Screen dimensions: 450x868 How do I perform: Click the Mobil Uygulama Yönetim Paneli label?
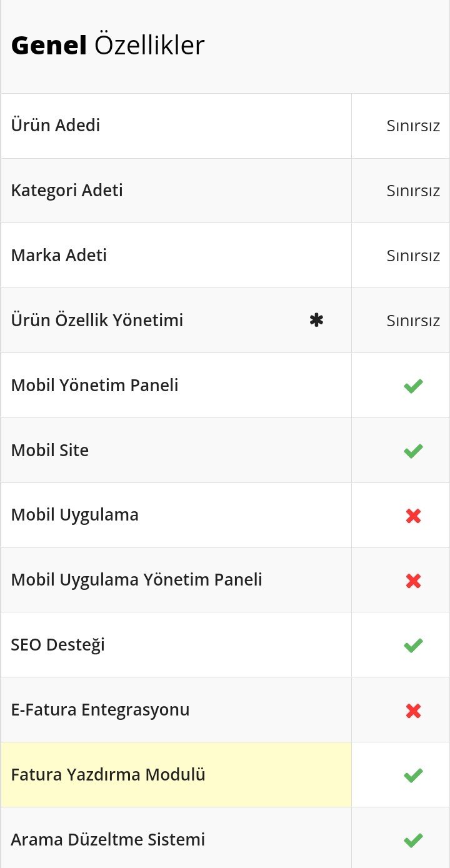[137, 580]
